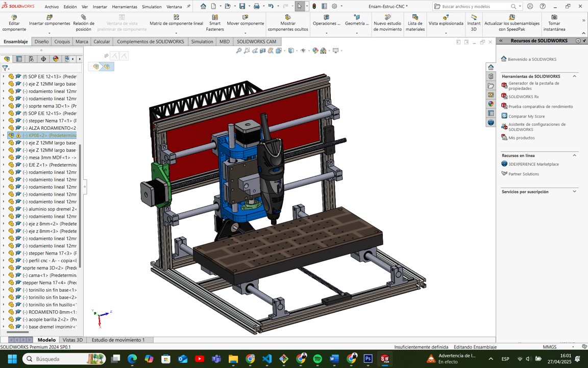The width and height of the screenshot is (588, 368).
Task: Open Operaciones dropdown arrow
Action: coord(327,33)
